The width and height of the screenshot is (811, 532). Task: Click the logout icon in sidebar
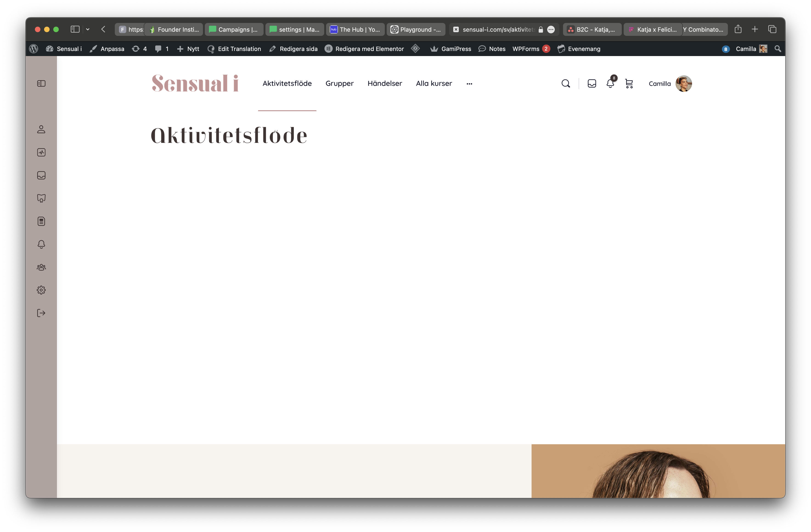pyautogui.click(x=41, y=313)
